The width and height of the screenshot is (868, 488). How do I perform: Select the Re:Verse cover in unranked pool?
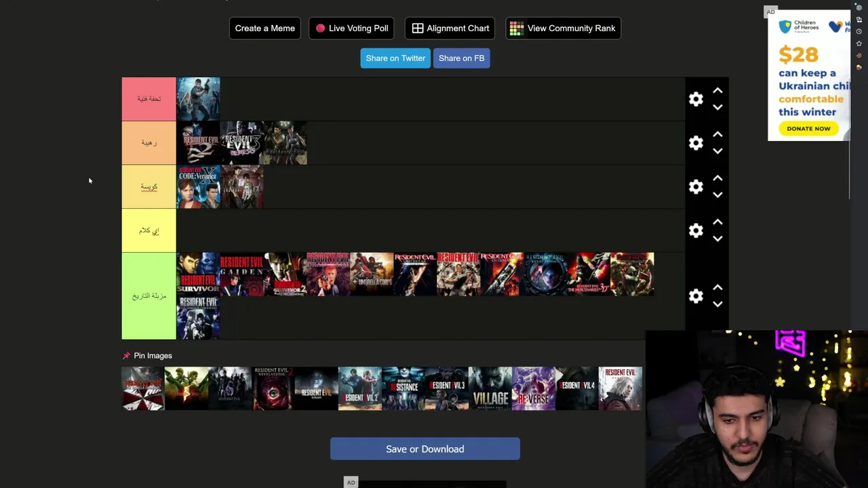coord(534,389)
